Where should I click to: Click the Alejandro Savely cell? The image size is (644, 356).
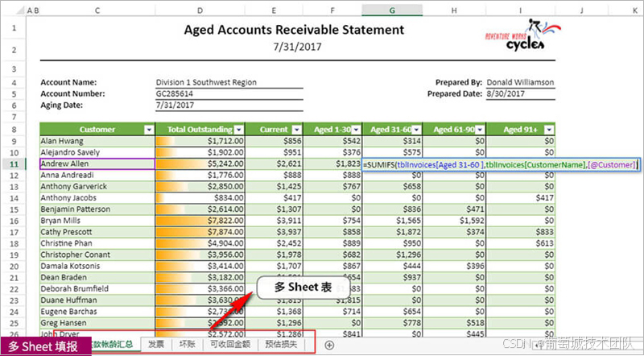(97, 152)
